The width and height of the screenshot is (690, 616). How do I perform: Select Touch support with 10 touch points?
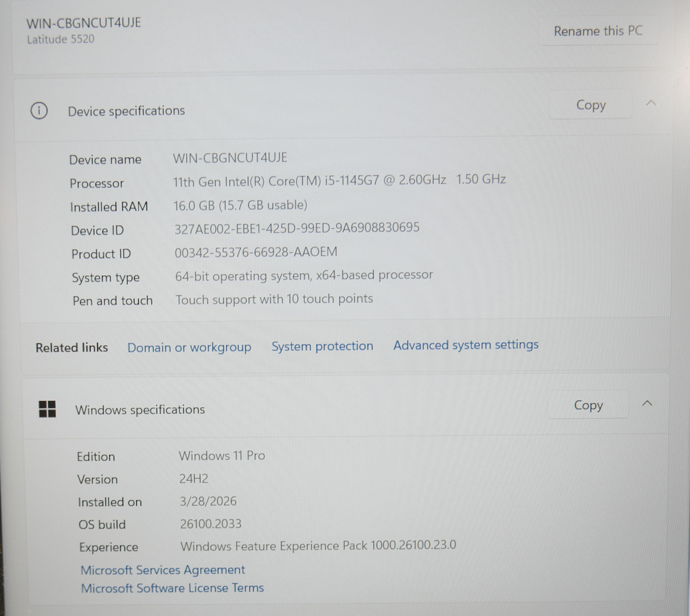coord(274,299)
